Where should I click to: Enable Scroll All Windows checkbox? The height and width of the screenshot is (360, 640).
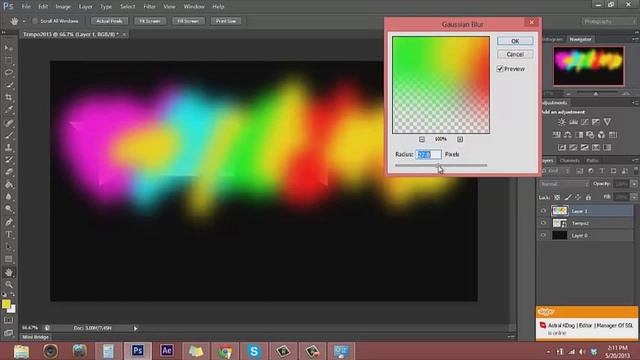coord(35,21)
